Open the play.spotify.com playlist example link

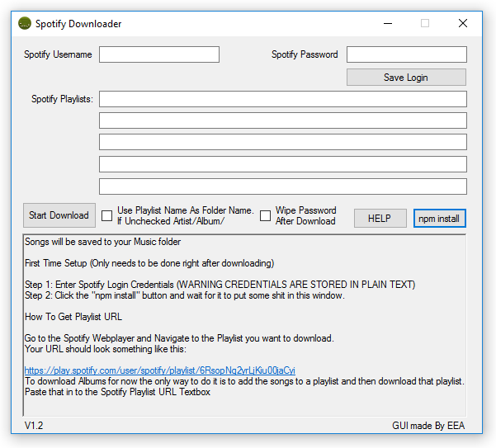pos(160,370)
